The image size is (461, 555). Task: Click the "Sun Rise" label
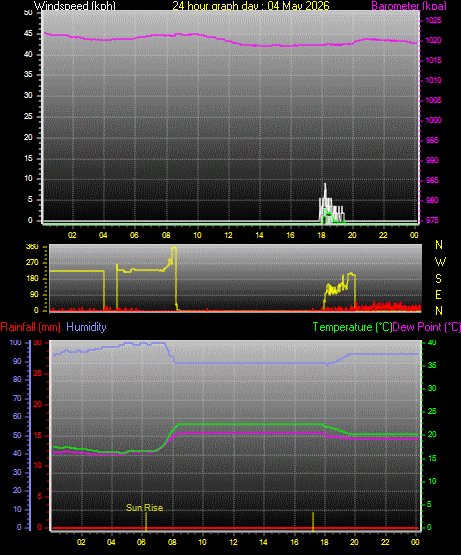(x=144, y=508)
